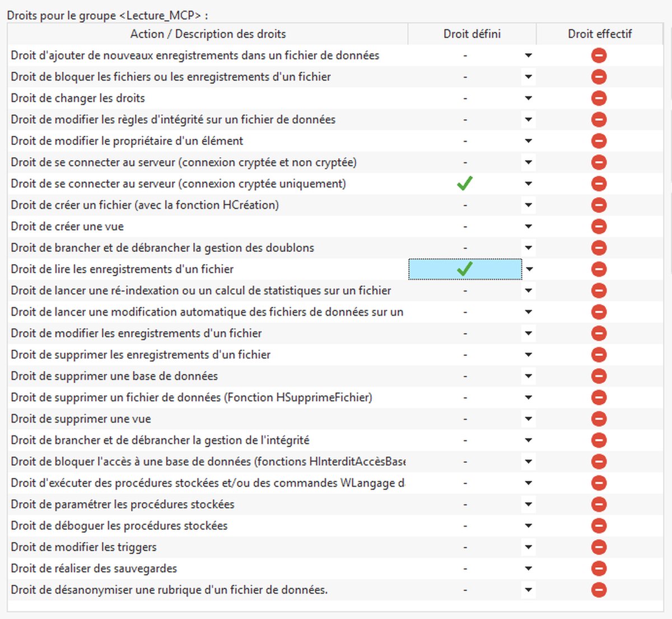Toggle green checkmark for 'connexion cryptée uniquement' right

click(x=465, y=184)
